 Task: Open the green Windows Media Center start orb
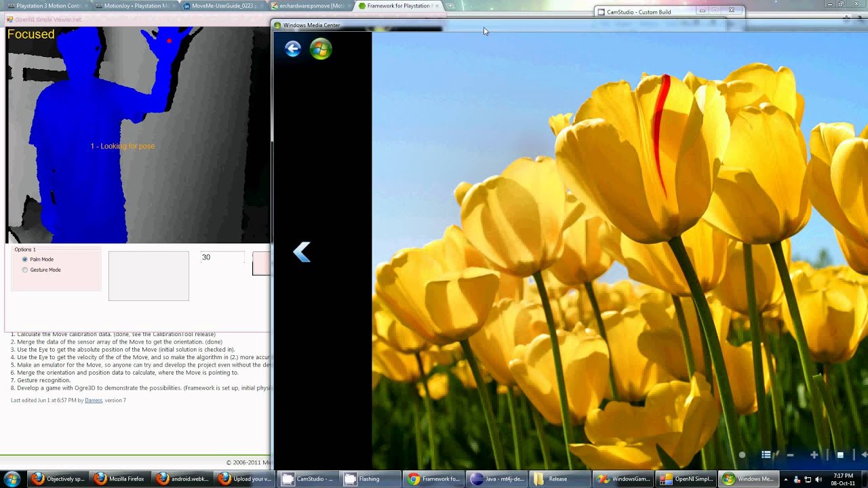[321, 49]
